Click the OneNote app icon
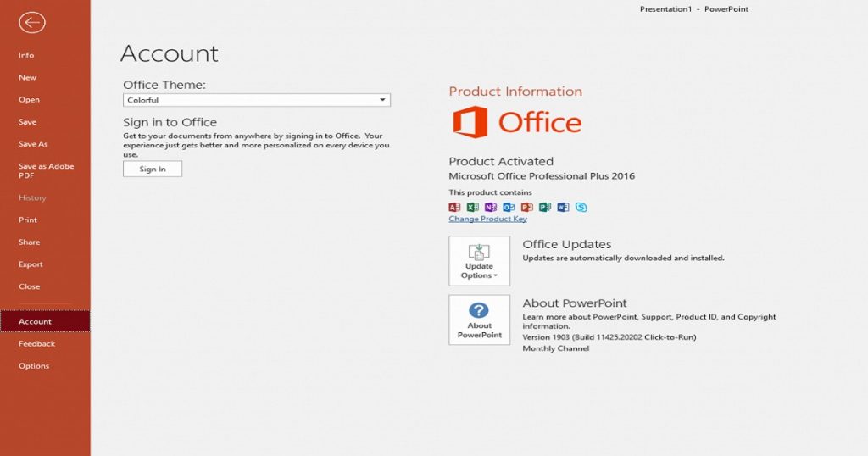 [x=491, y=207]
